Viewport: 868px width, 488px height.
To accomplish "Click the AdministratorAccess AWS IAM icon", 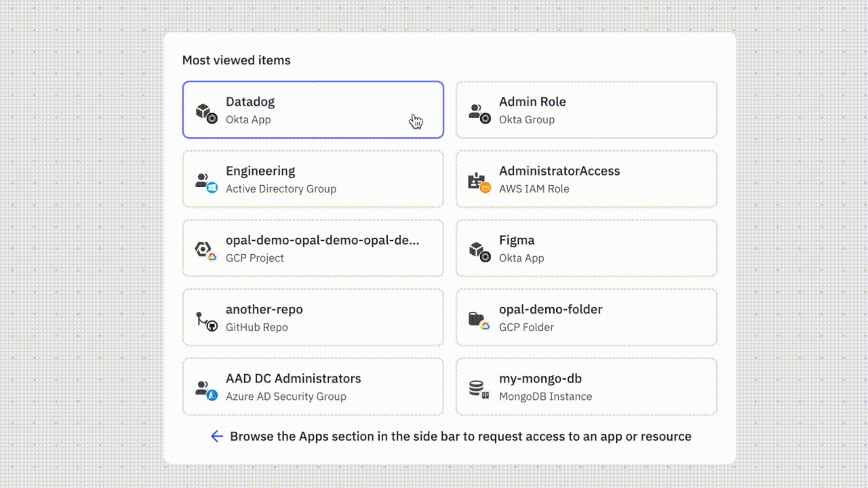I will [479, 182].
